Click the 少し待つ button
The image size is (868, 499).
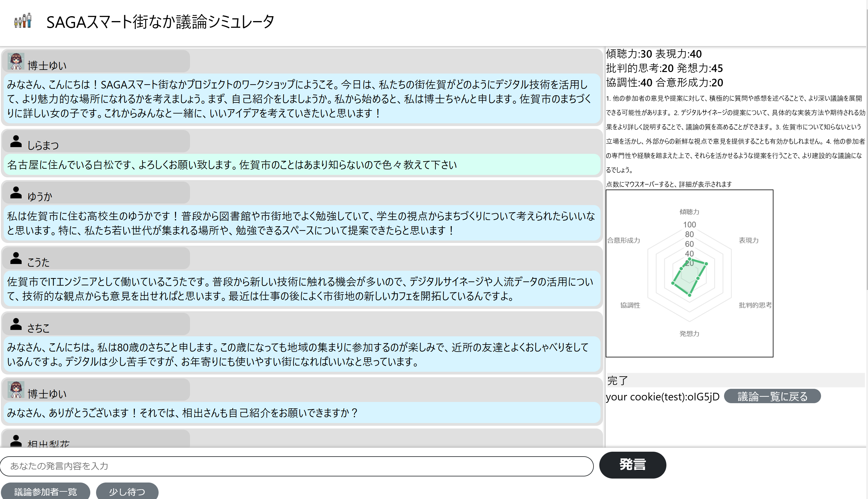tap(127, 492)
